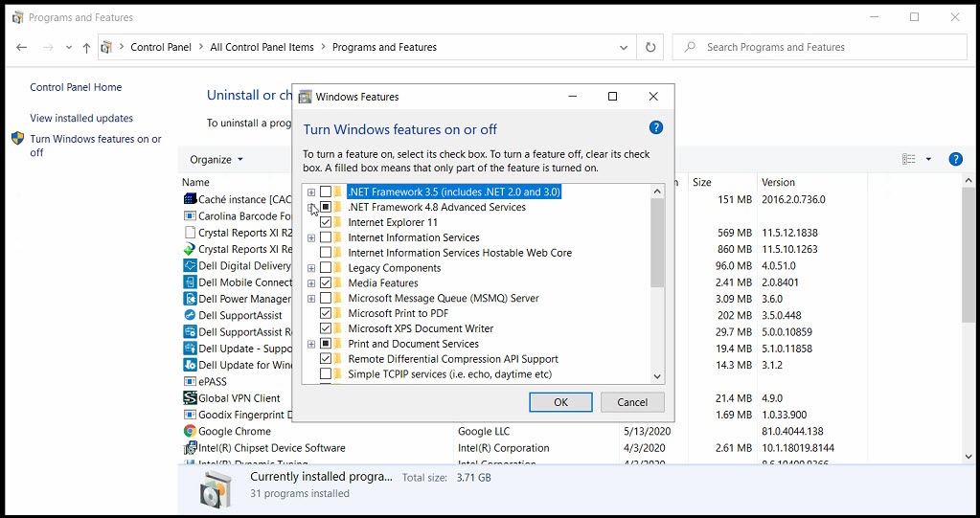Select the Crystal Reports XI R2 icon

pos(190,233)
